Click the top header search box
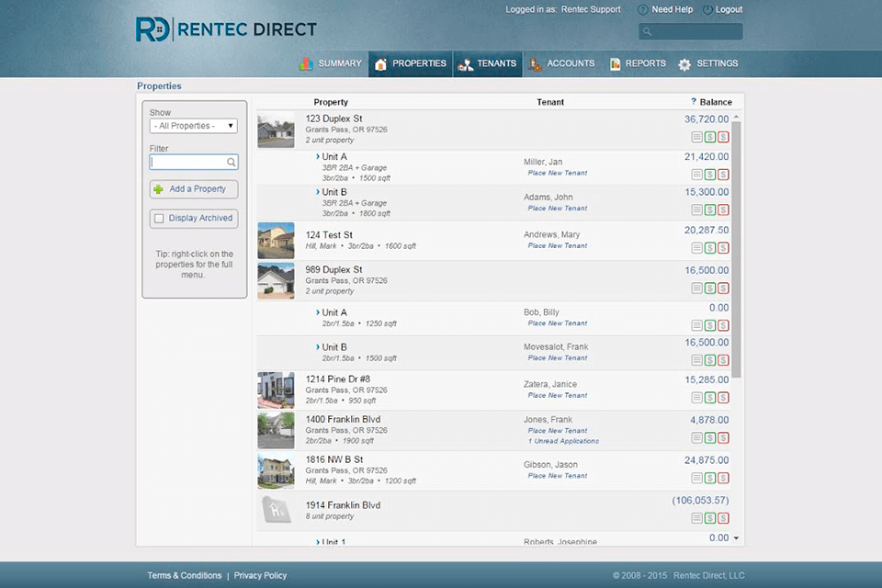 (695, 32)
